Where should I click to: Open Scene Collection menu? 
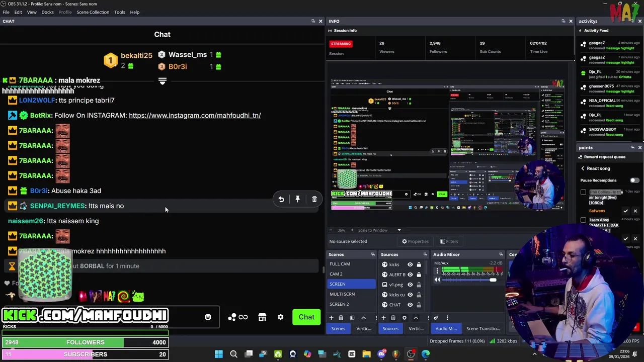[x=93, y=12]
